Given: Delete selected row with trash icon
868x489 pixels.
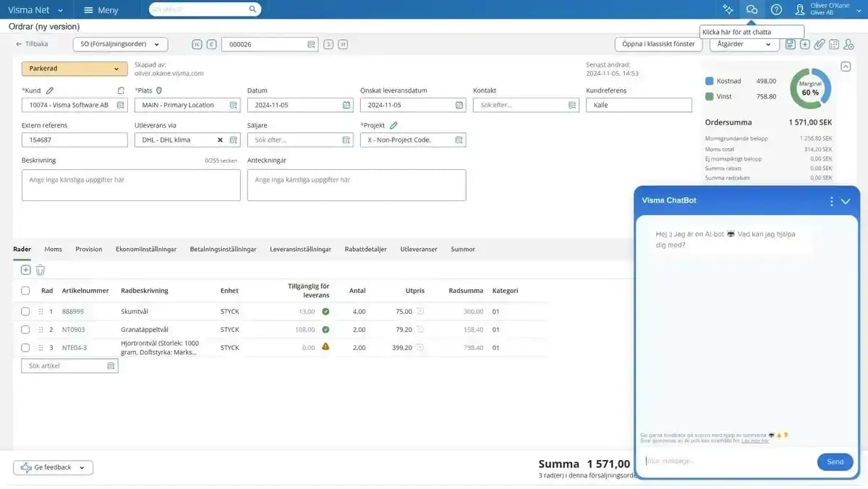Looking at the screenshot, I should [x=41, y=270].
